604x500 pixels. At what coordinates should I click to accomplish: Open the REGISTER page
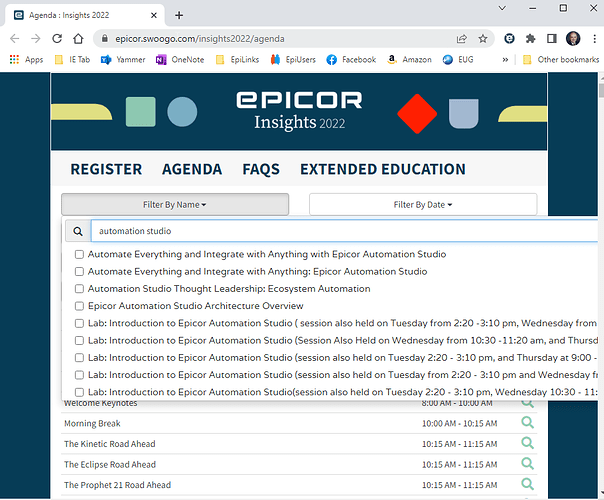coord(106,169)
